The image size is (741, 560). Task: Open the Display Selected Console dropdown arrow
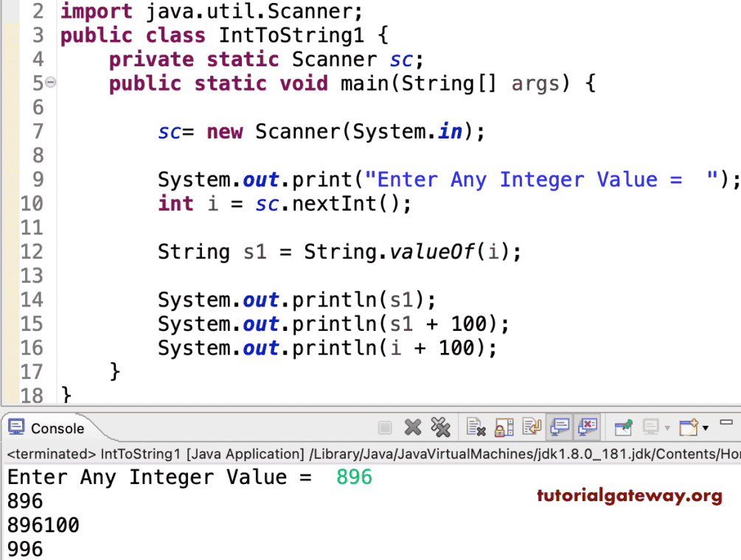coord(666,426)
